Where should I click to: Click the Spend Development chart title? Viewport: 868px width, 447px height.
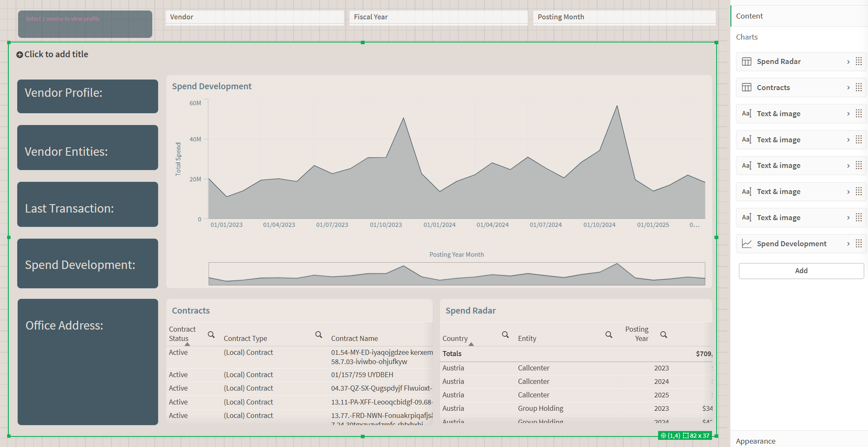212,86
